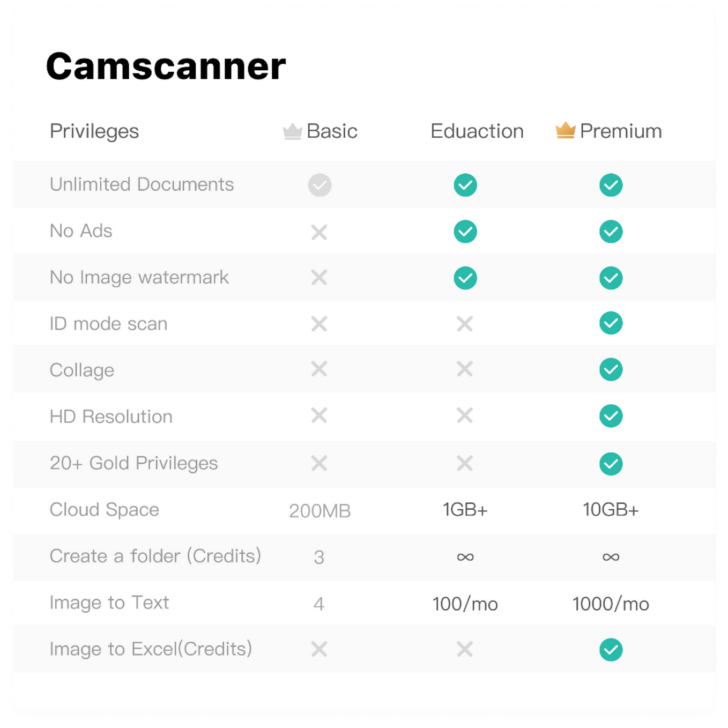Click the Premium checkmark for ID mode scan

(x=611, y=323)
